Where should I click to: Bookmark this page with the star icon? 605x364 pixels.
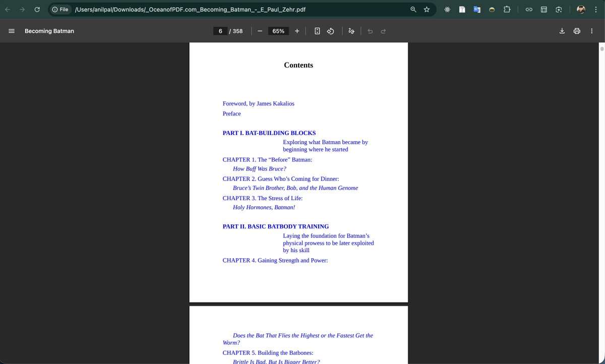click(427, 9)
